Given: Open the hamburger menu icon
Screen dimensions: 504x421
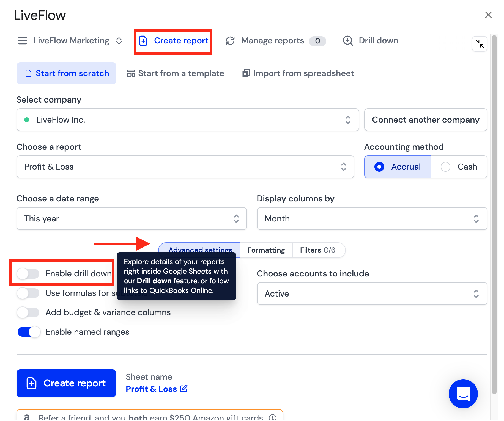Looking at the screenshot, I should [x=23, y=41].
